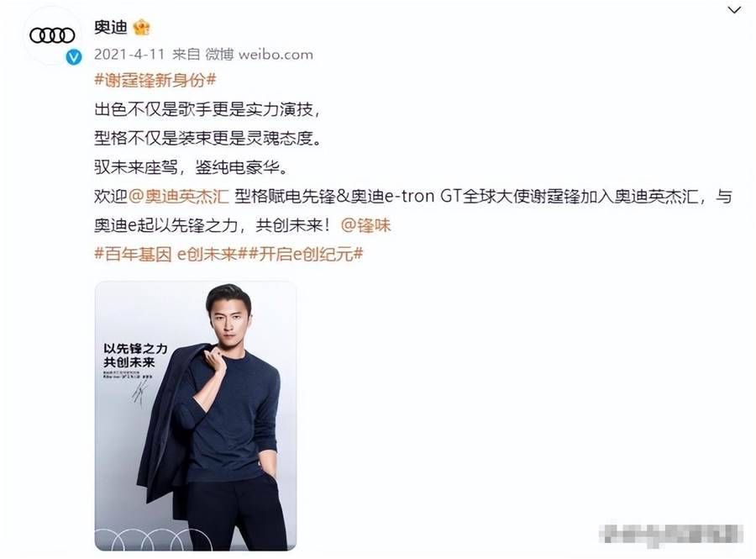Open the @锋味 mention link
The width and height of the screenshot is (756, 559).
(x=365, y=225)
